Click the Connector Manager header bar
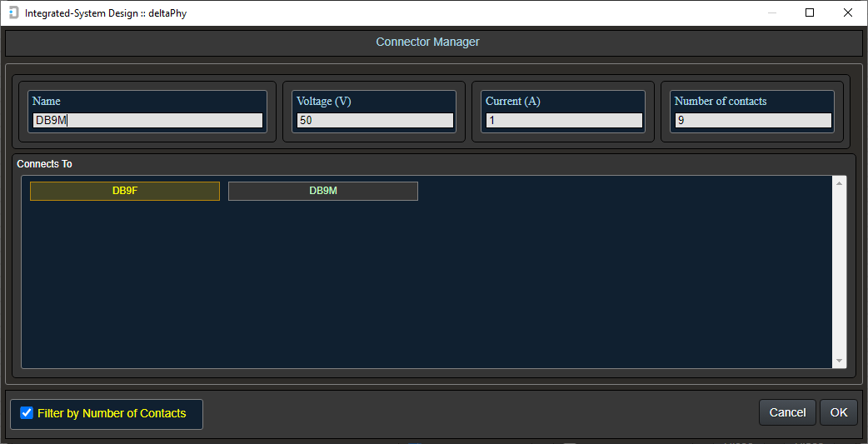868x444 pixels. pyautogui.click(x=427, y=42)
